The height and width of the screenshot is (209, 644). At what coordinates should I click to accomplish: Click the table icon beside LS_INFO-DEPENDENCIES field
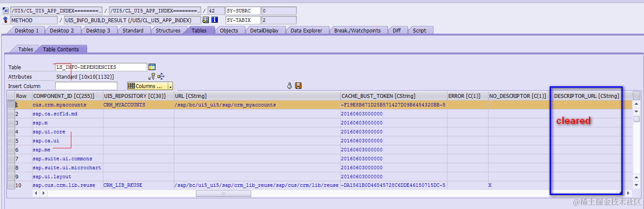152,67
